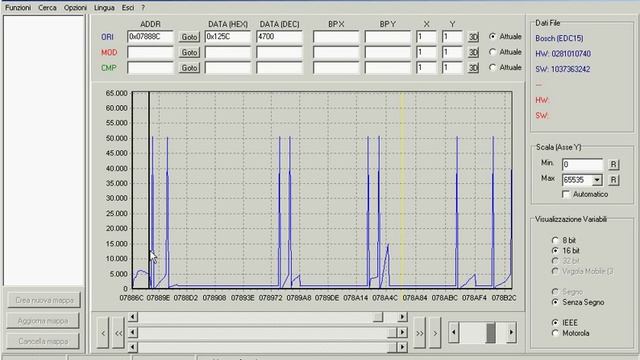
Task: Open the Lingua menu
Action: tap(104, 7)
